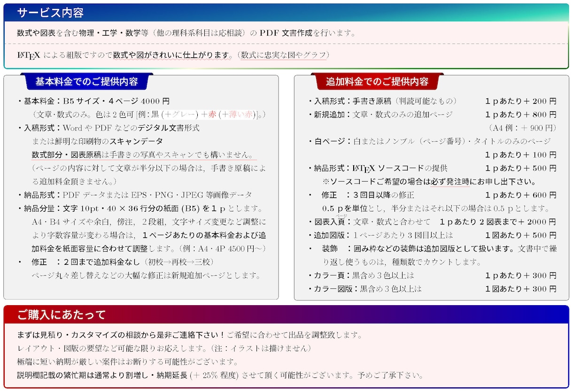Click the カラー図版 ＋300 円 row

point(432,289)
